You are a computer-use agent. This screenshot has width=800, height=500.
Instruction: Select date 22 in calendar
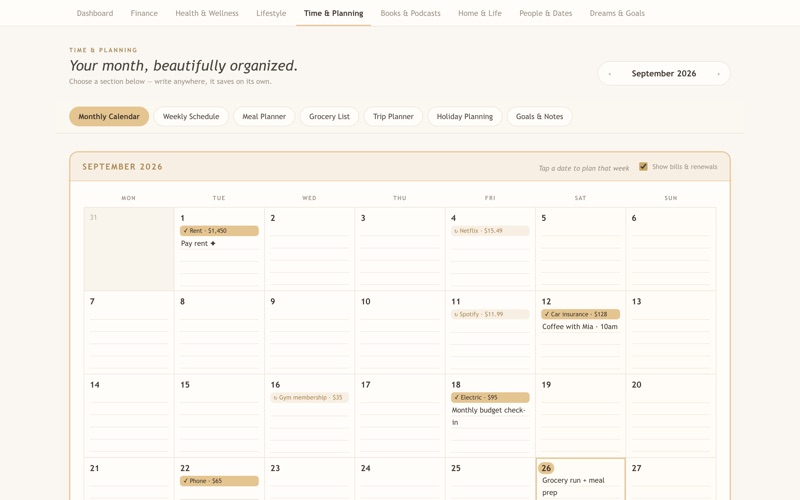[185, 468]
